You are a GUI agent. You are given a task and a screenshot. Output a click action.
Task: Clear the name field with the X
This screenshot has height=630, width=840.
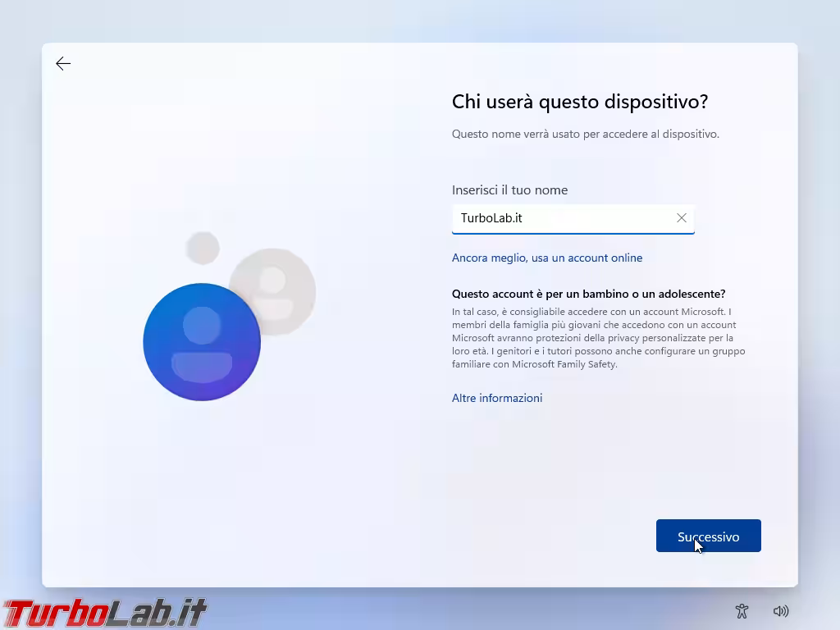tap(681, 218)
